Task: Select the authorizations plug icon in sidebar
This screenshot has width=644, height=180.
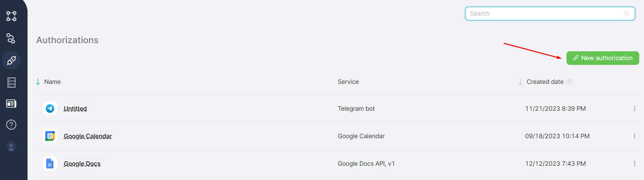Action: click(11, 60)
